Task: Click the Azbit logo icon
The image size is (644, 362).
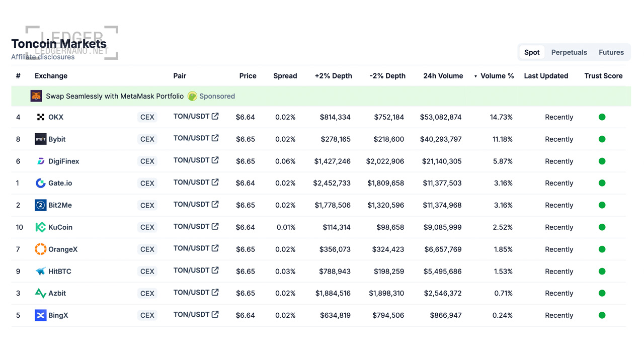Action: click(x=41, y=293)
